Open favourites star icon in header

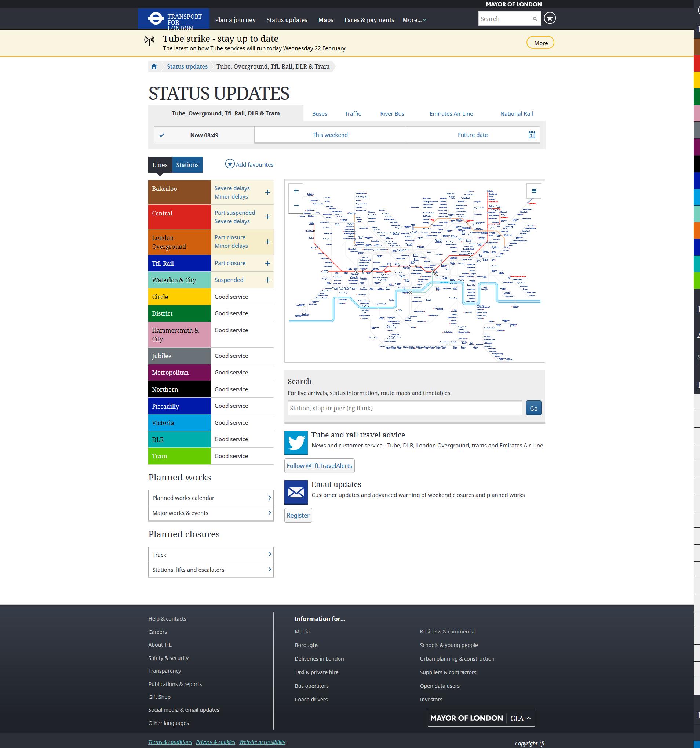click(550, 18)
